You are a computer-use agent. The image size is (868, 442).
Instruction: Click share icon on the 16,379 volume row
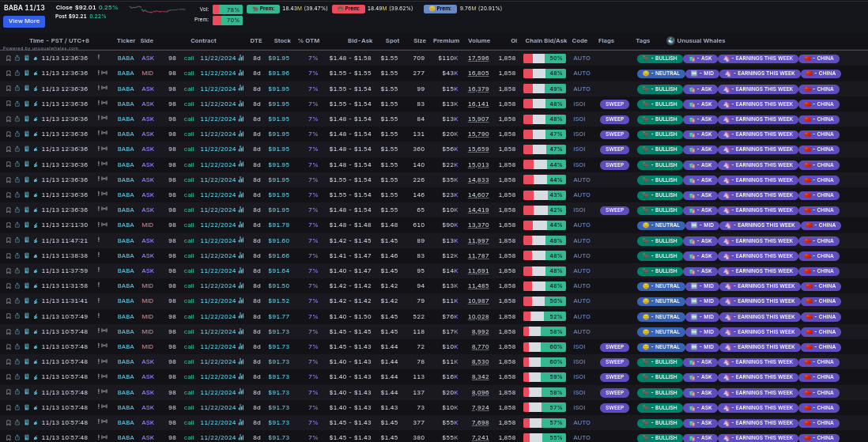coord(17,89)
